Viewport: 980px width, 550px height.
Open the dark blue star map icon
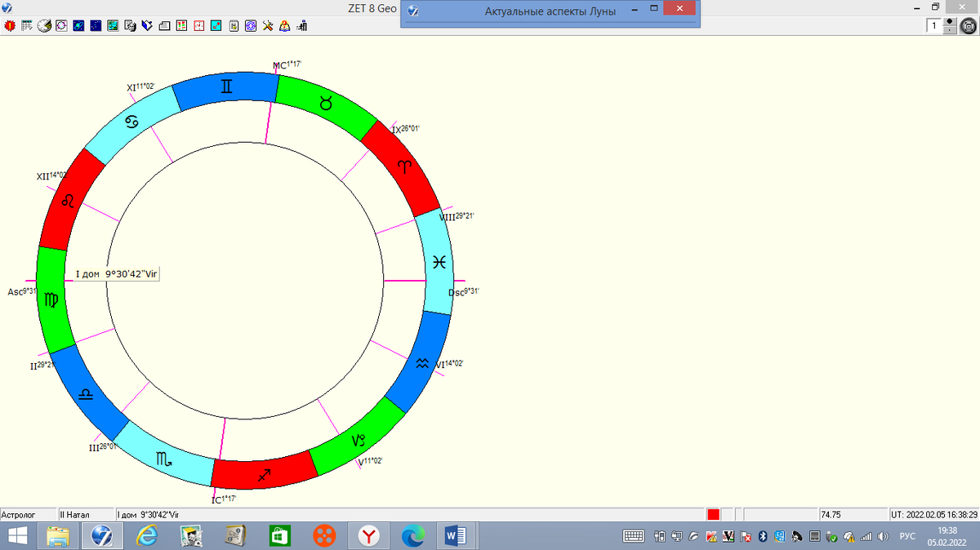coord(96,26)
